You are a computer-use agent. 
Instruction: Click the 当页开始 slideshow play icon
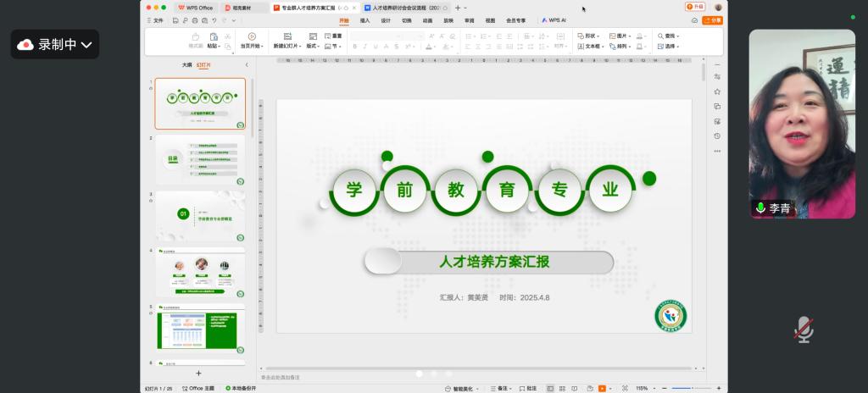click(252, 36)
